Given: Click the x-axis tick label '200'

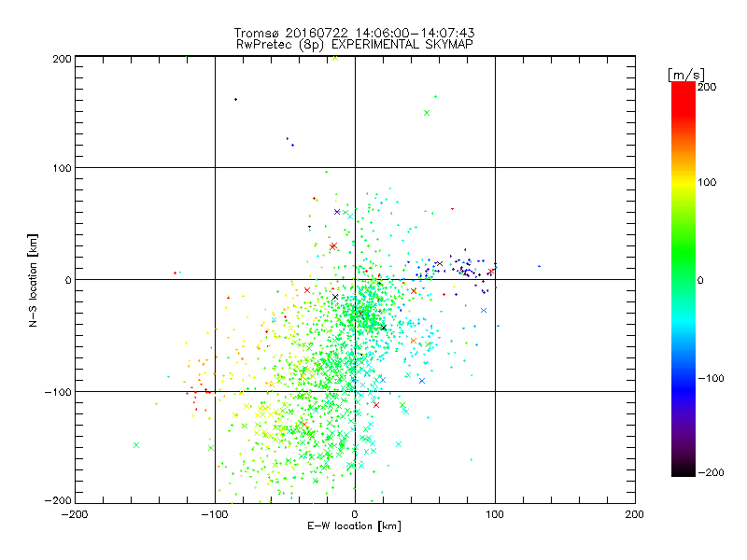Looking at the screenshot, I should click(x=635, y=514).
